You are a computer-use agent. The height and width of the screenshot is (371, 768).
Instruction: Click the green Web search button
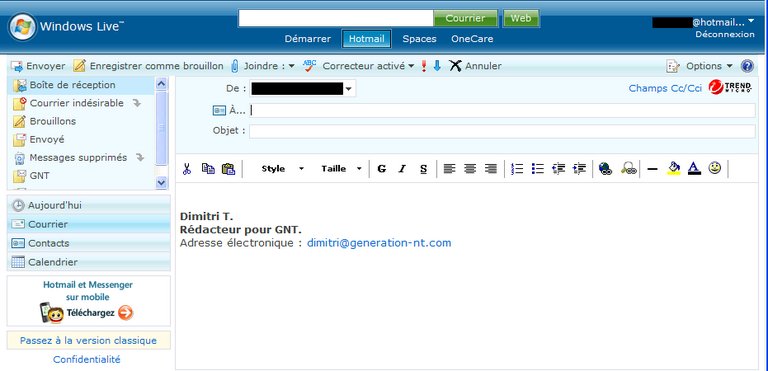point(521,18)
